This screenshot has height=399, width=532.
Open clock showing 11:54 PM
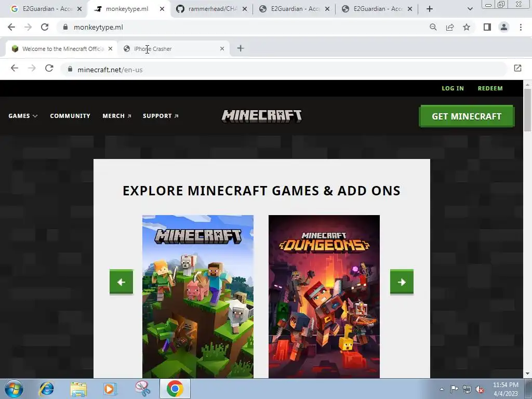pos(506,389)
